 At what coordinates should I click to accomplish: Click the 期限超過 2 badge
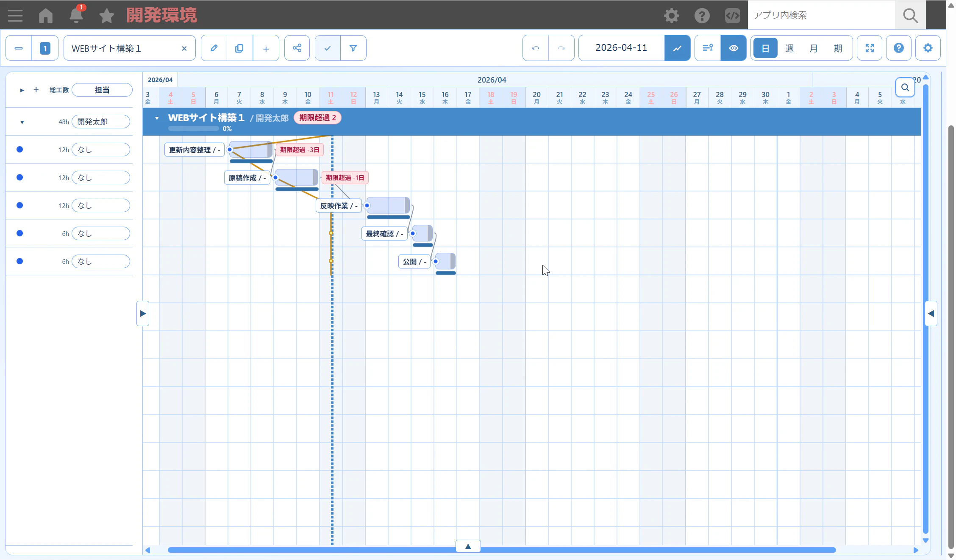317,118
